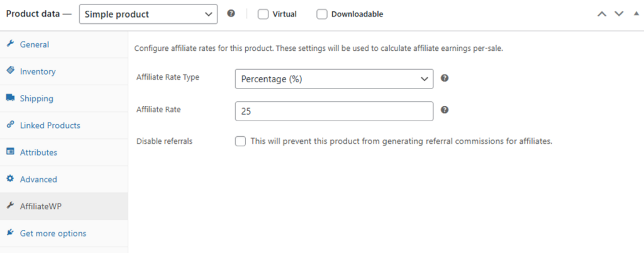
Task: Collapse the Product data panel
Action: point(636,14)
